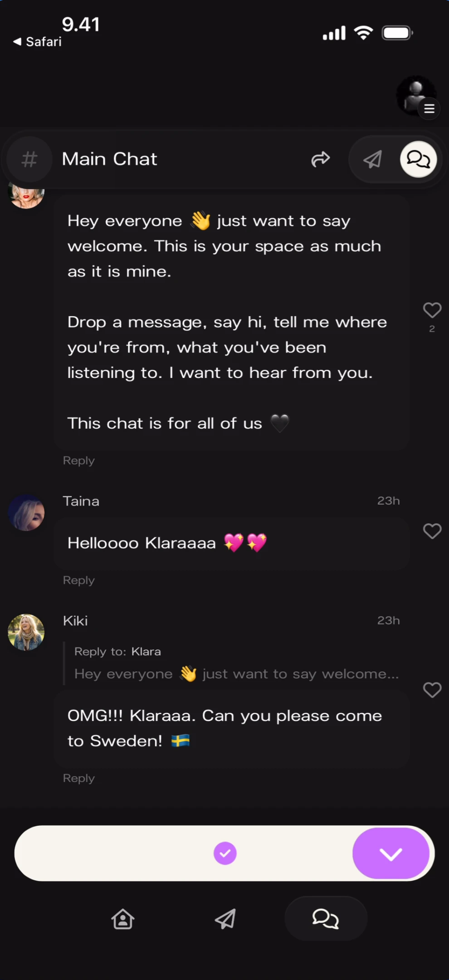Return to Safari from the status bar

pyautogui.click(x=36, y=41)
